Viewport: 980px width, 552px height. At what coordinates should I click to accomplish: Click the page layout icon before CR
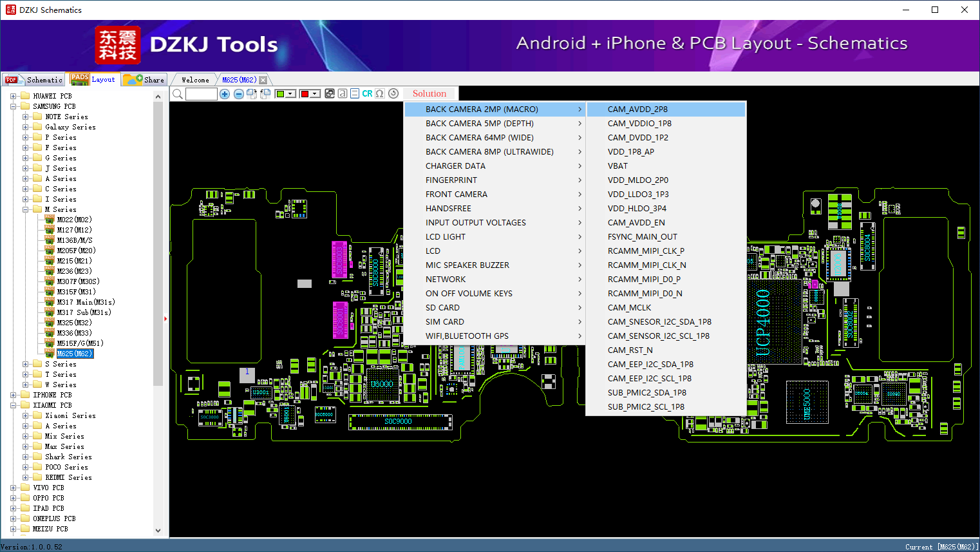click(355, 93)
